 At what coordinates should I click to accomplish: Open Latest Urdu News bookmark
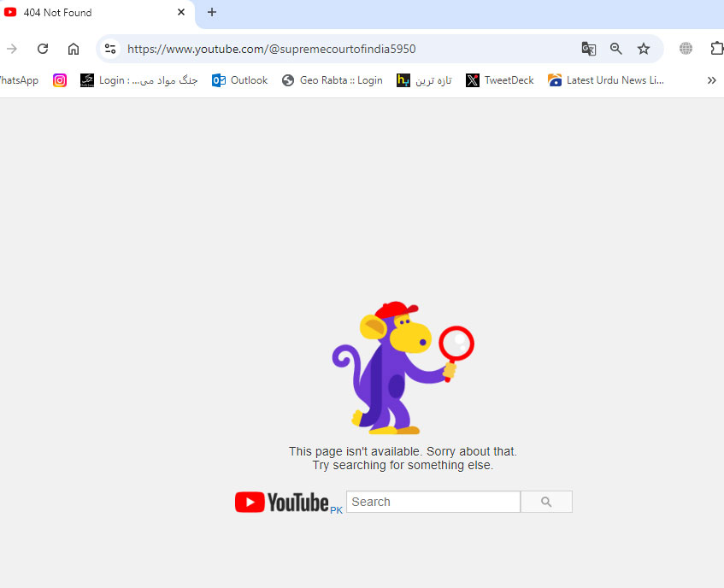click(606, 81)
